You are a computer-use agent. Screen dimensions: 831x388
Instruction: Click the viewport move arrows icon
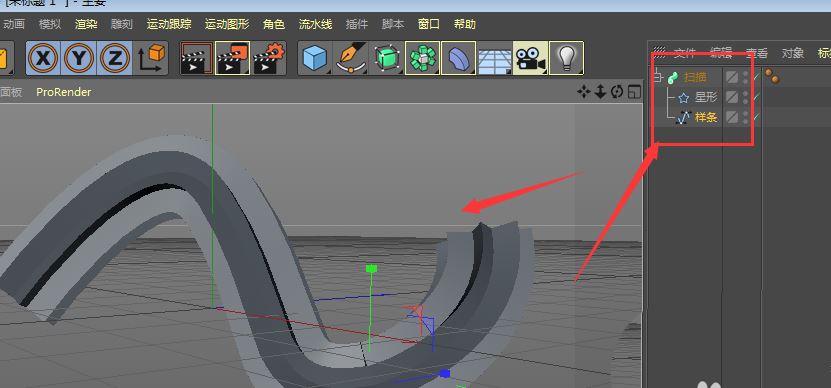coord(584,92)
